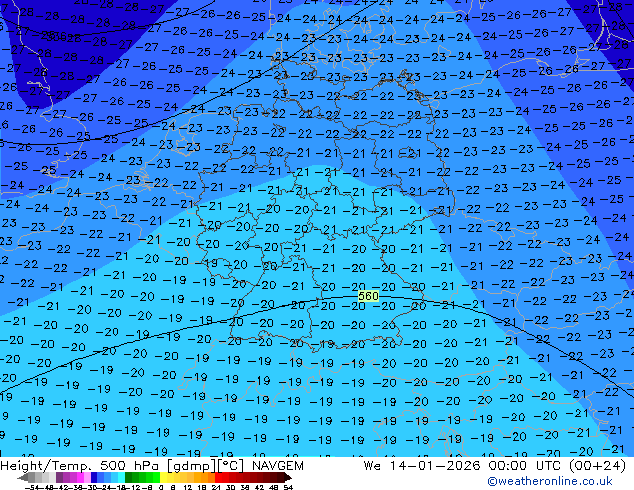The image size is (634, 490).
Task: Click the We 14-01-2026 date text
Action: [423, 466]
